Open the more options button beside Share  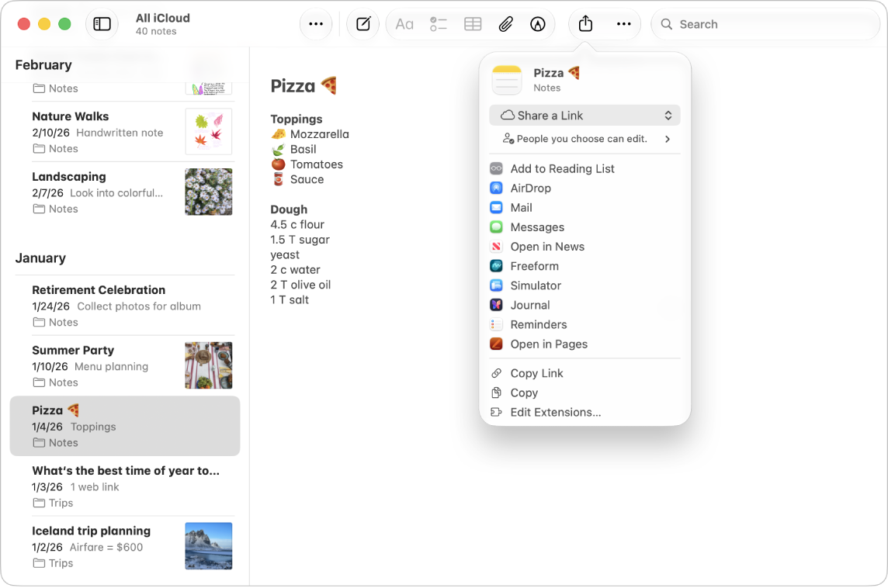pos(623,24)
